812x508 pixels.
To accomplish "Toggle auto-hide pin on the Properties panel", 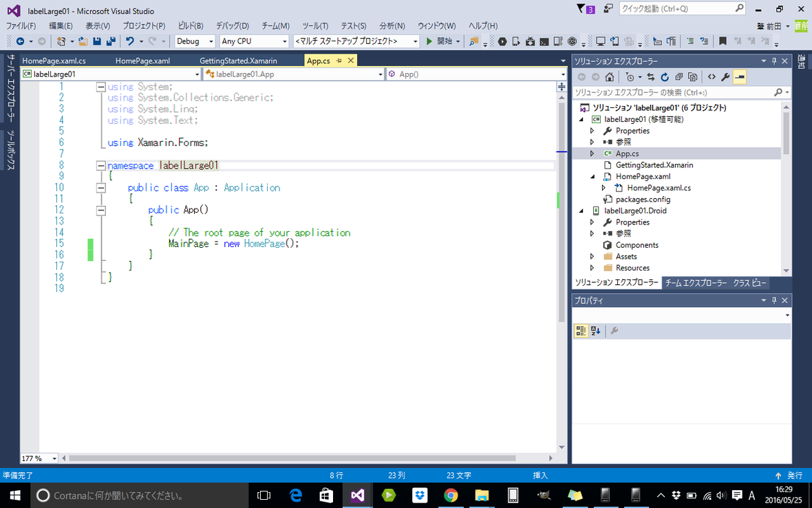I will pyautogui.click(x=774, y=299).
